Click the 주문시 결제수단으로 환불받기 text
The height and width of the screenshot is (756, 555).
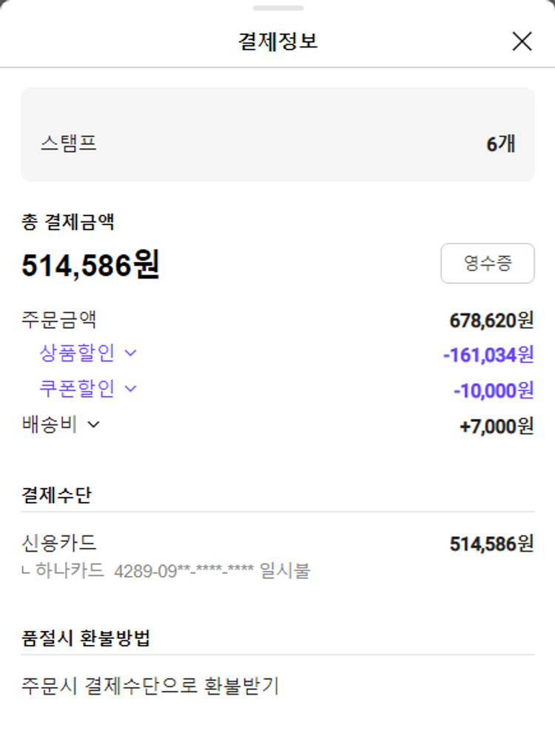click(150, 686)
